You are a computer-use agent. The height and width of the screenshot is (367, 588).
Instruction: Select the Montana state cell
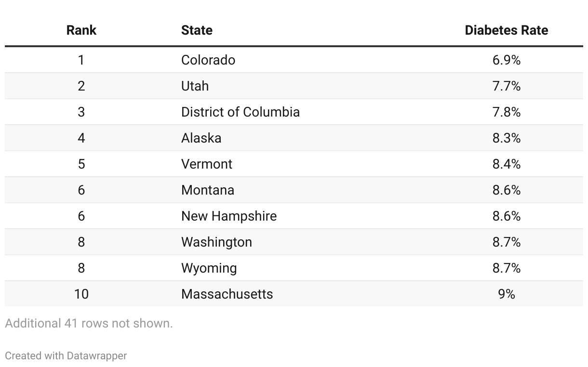coord(208,190)
